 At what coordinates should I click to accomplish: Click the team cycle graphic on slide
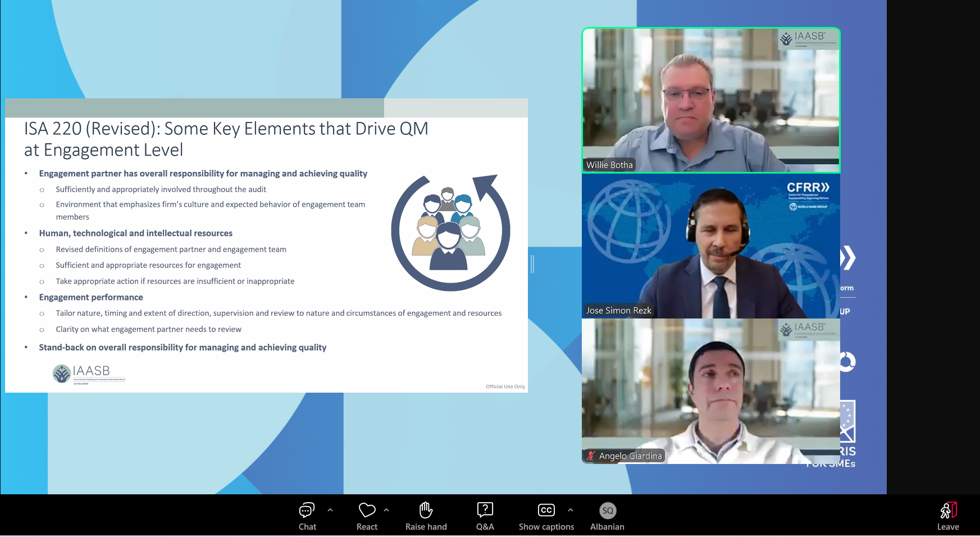click(x=450, y=233)
